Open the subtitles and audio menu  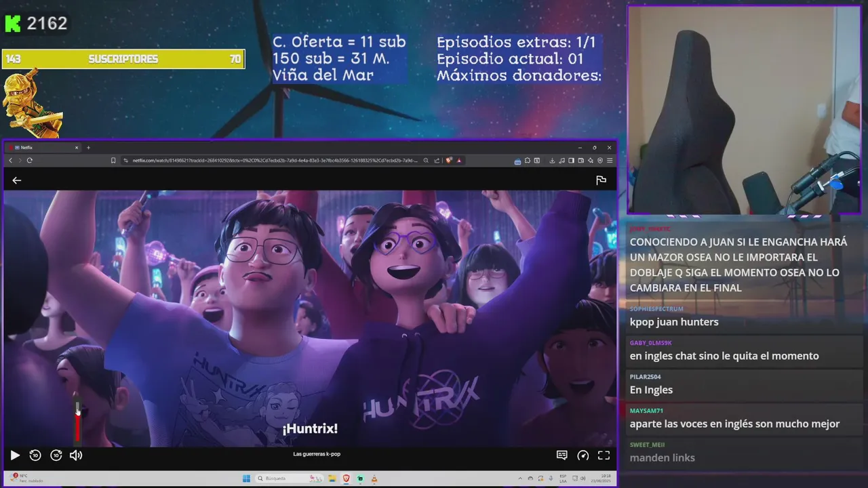pyautogui.click(x=562, y=455)
